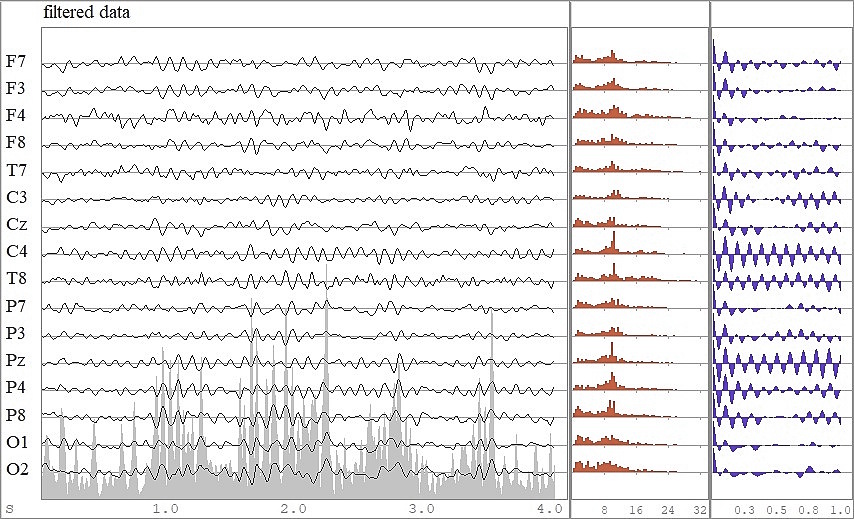Click the 16 Hz frequency axis label
854x519 pixels.
pyautogui.click(x=636, y=510)
